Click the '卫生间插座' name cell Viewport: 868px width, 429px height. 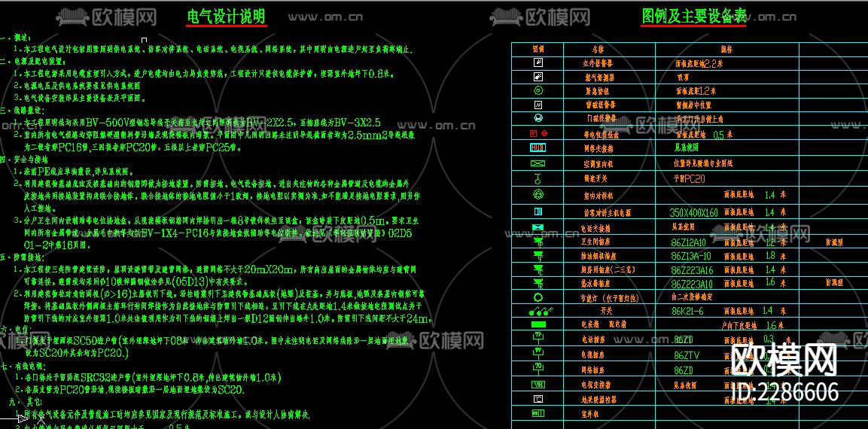tap(595, 242)
